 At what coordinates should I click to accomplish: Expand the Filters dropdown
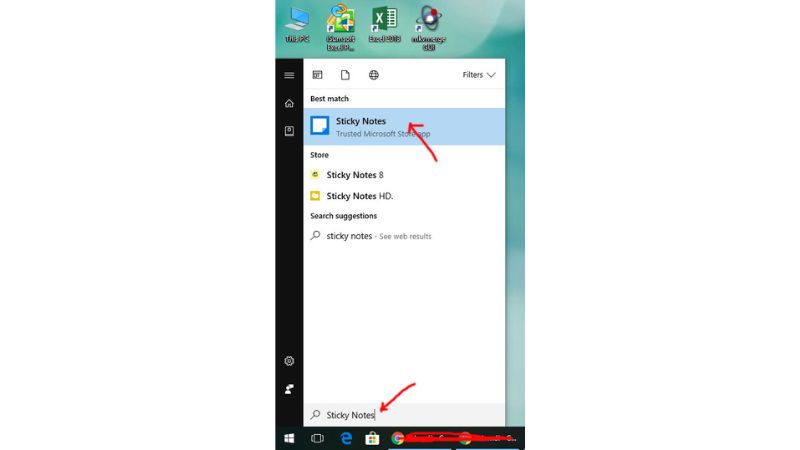pos(479,75)
